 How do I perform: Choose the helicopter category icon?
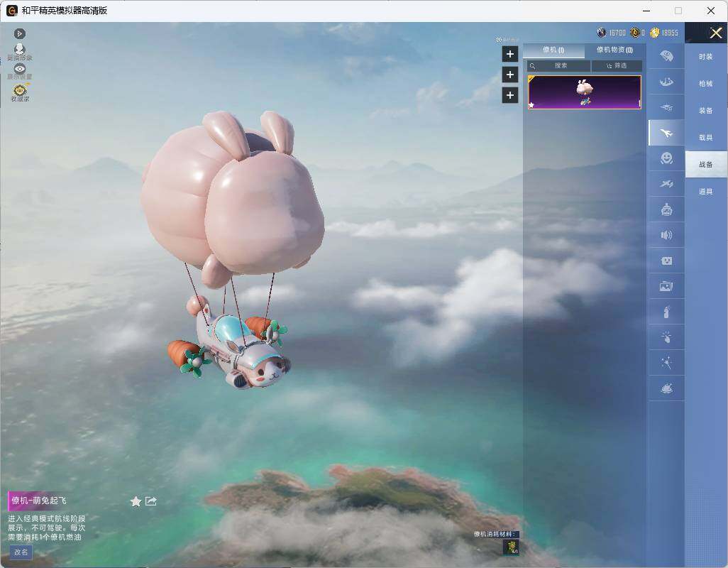click(666, 108)
